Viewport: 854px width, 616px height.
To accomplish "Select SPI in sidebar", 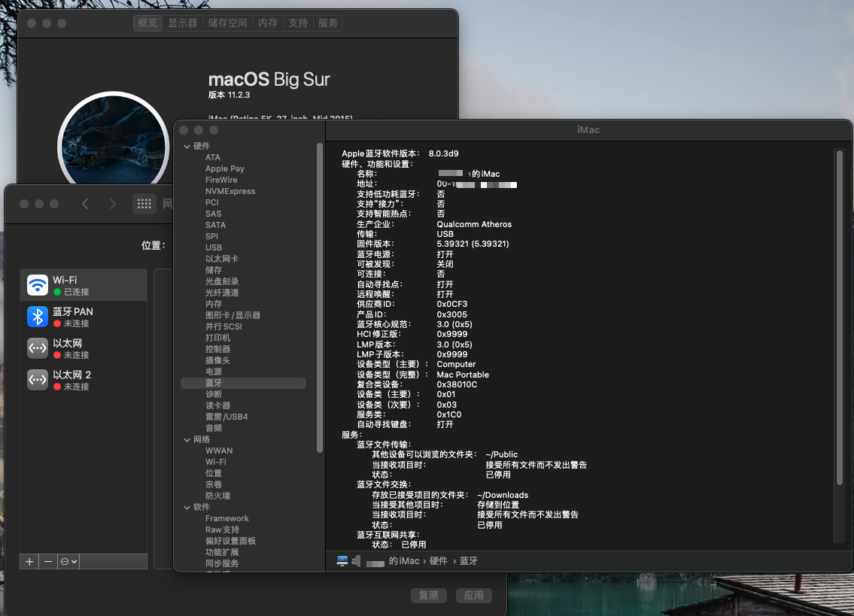I will coord(212,236).
